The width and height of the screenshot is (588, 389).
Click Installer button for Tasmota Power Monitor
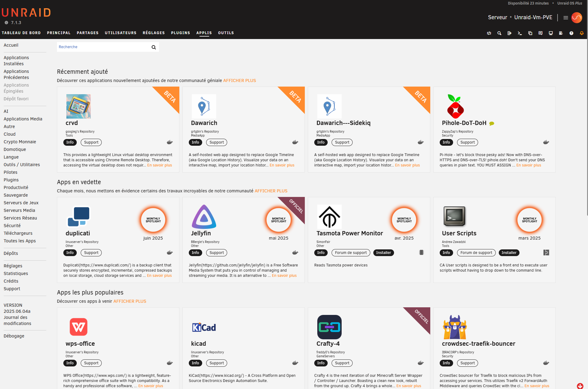(383, 253)
